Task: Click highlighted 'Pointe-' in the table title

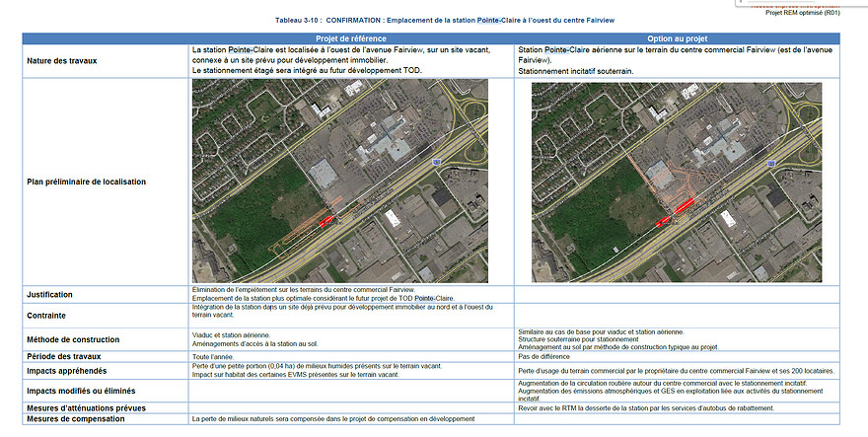Action: (x=489, y=21)
